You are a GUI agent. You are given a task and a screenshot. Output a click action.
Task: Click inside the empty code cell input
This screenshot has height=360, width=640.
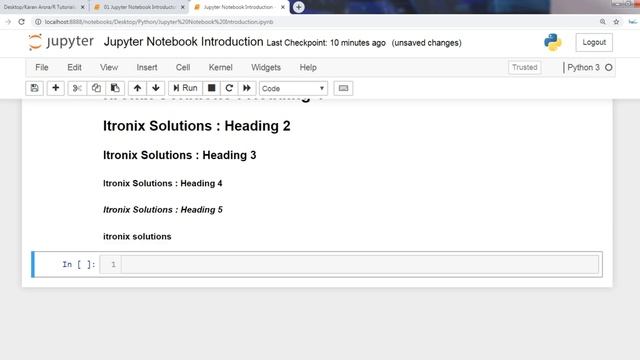(360, 264)
